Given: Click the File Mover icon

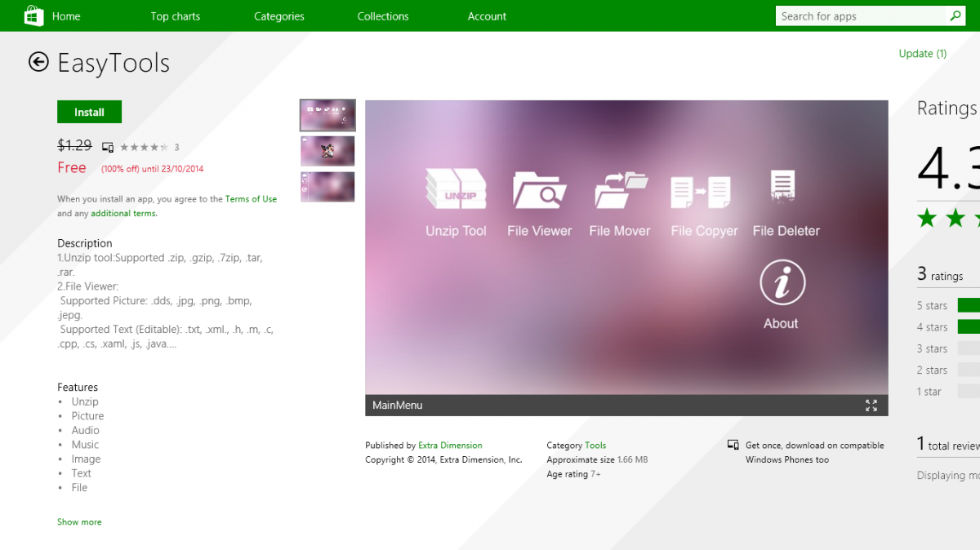Looking at the screenshot, I should [x=621, y=189].
